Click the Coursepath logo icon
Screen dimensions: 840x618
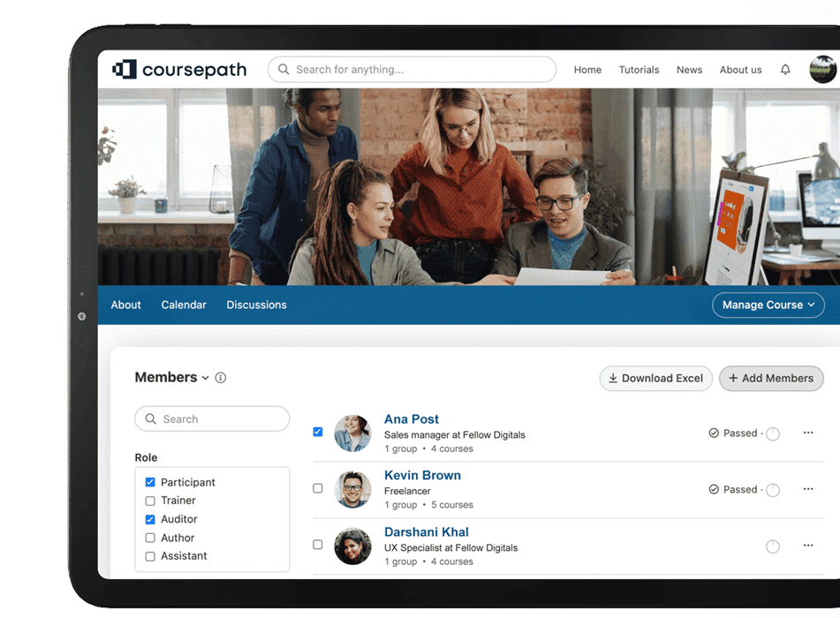125,70
